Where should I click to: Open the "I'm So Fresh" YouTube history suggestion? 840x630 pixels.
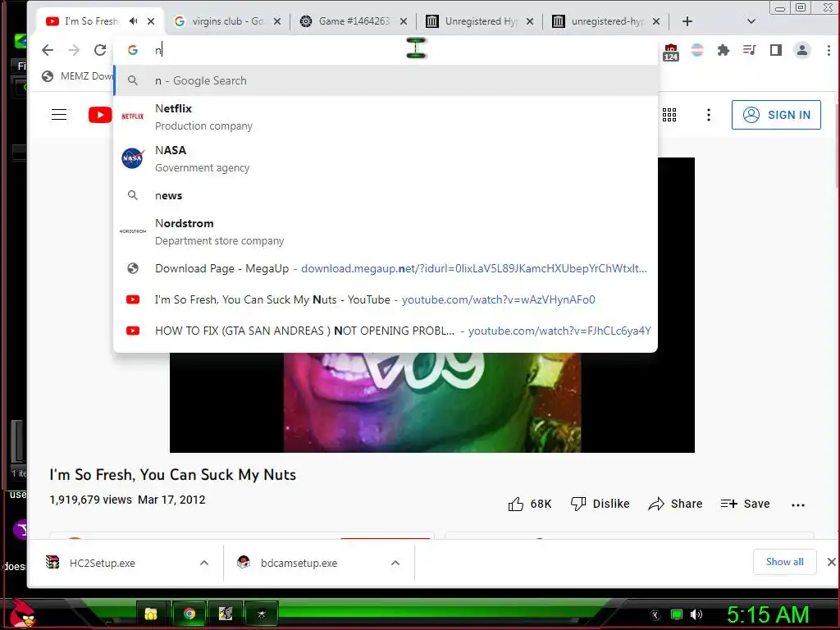point(386,299)
